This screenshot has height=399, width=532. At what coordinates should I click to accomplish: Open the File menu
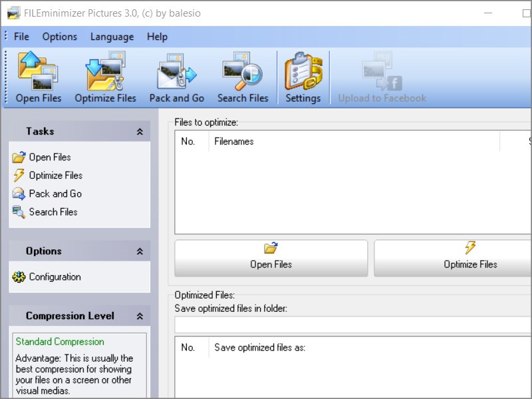(21, 37)
